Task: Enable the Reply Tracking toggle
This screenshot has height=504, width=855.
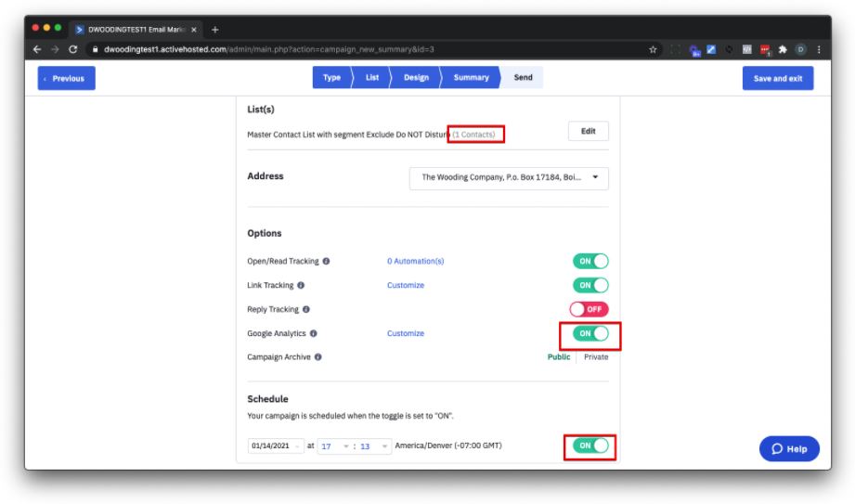Action: pos(590,310)
